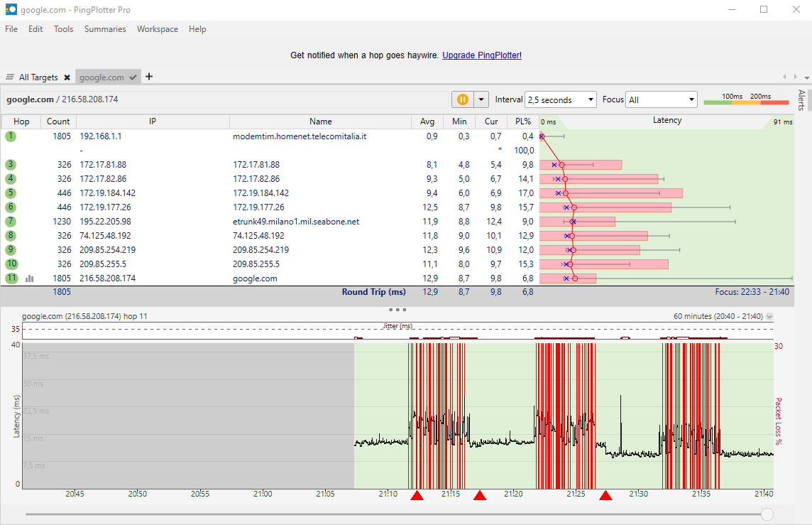Select hop 3 green circle

11,165
